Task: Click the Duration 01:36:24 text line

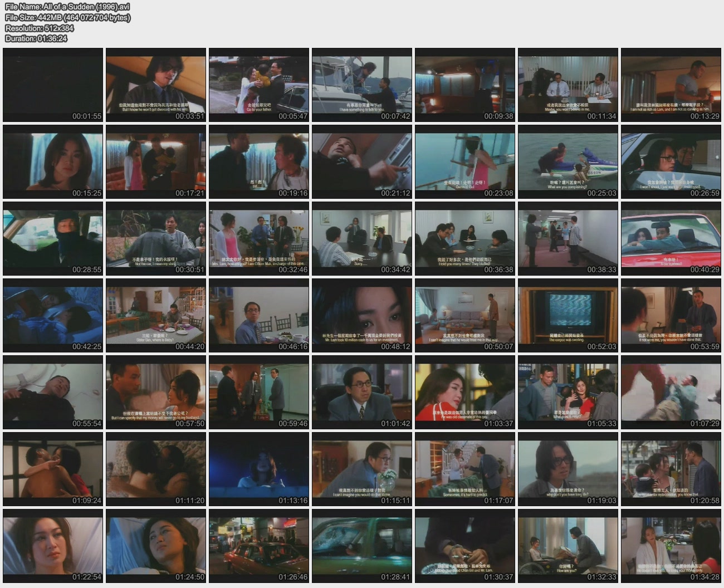Action: (36, 38)
